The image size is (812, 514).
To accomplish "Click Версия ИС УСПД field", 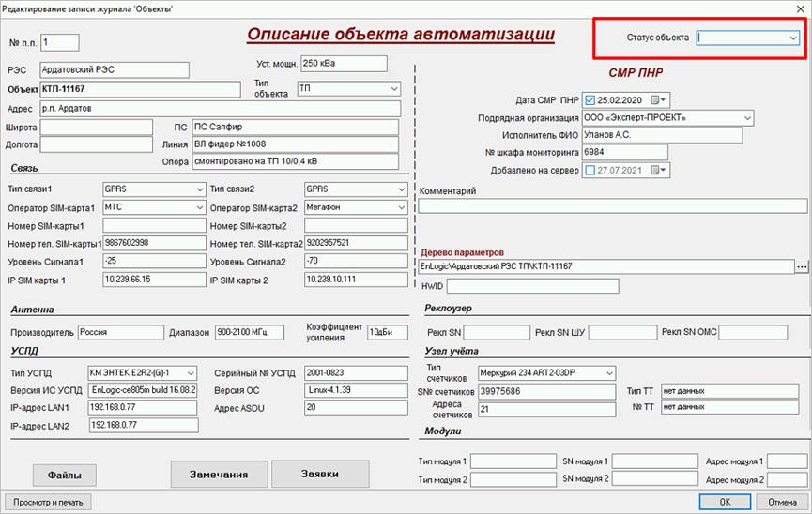I will coord(143,390).
